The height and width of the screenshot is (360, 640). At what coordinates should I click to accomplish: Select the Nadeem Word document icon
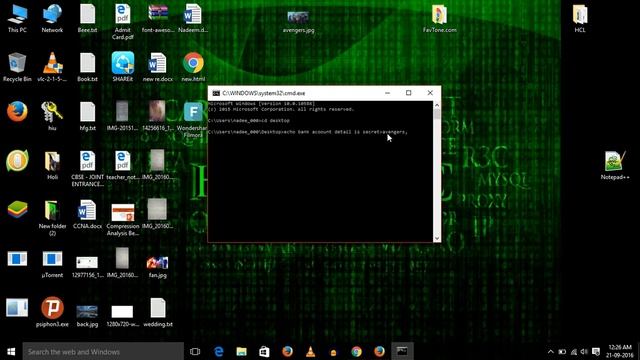click(193, 19)
